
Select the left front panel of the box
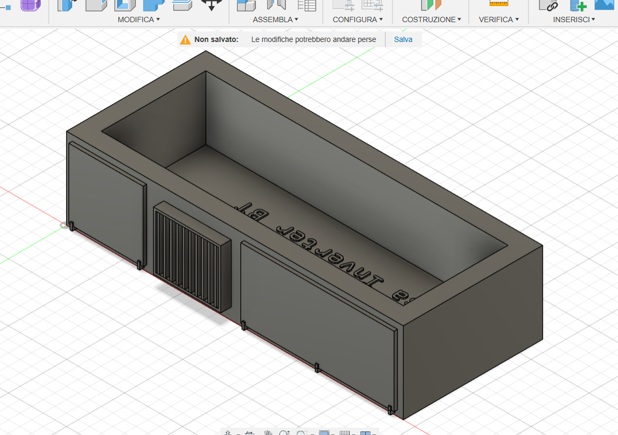[105, 207]
